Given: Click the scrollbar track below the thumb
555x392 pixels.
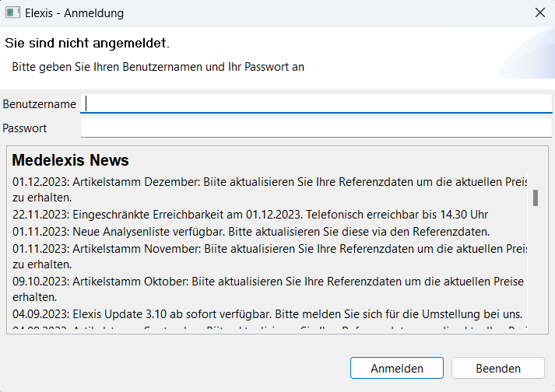Looking at the screenshot, I should click(x=536, y=272).
